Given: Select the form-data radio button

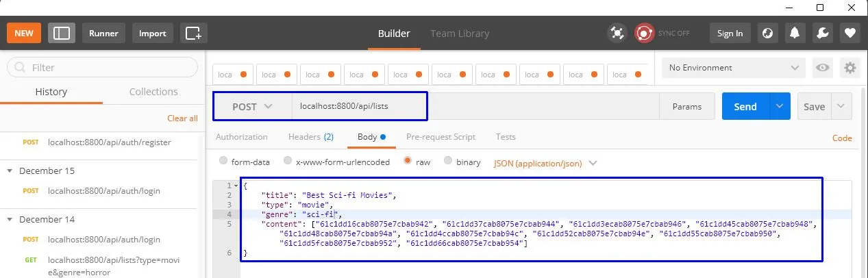Looking at the screenshot, I should [x=223, y=162].
